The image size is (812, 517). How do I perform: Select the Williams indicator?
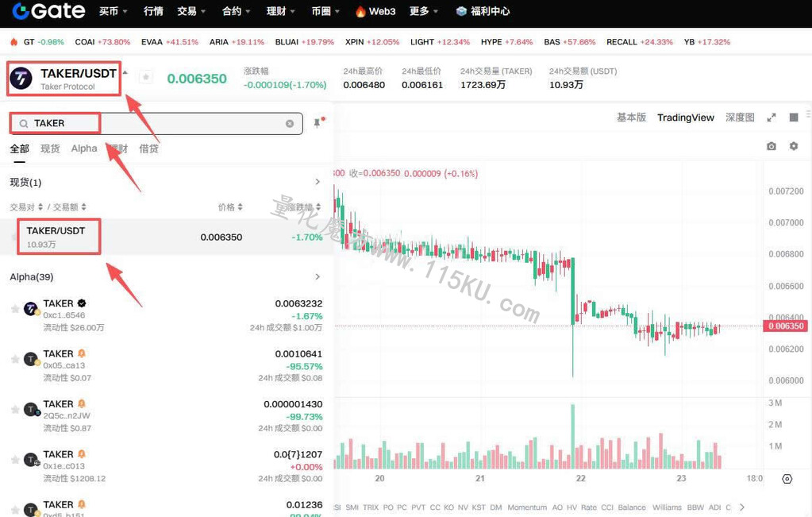click(667, 507)
